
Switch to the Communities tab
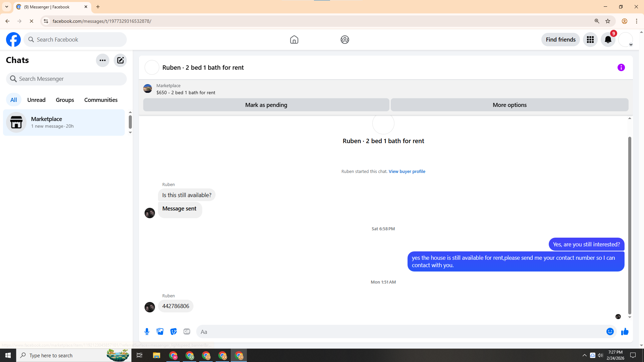pyautogui.click(x=101, y=100)
